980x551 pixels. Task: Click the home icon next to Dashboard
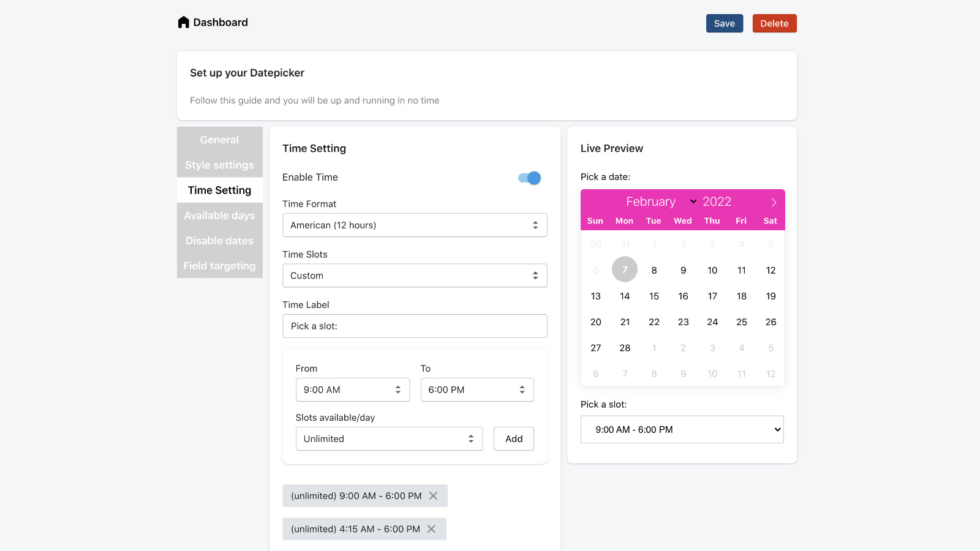pyautogui.click(x=183, y=21)
